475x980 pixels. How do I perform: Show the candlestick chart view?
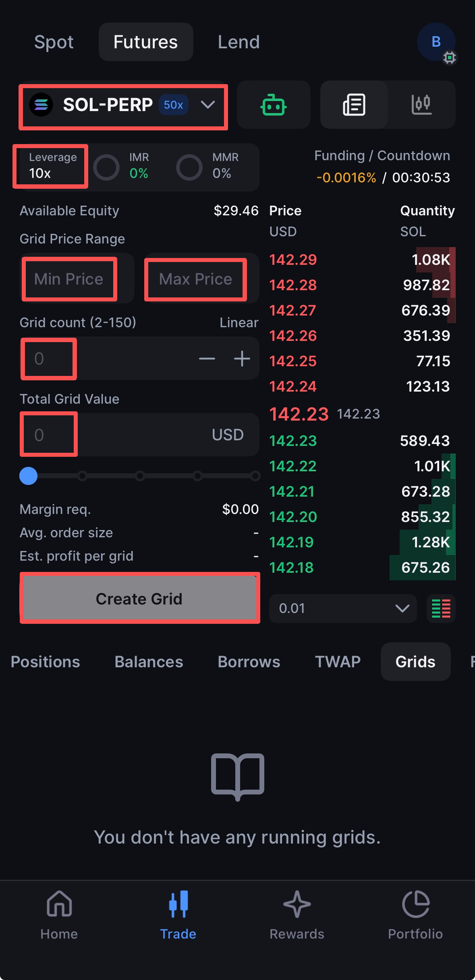tap(421, 105)
